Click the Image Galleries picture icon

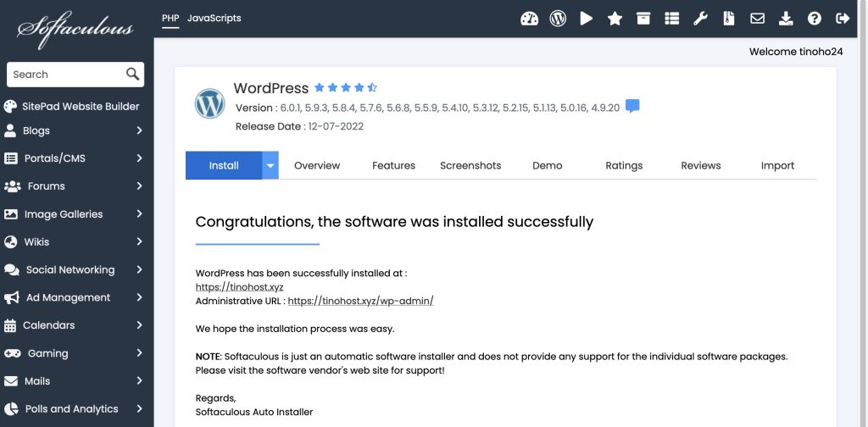10,214
